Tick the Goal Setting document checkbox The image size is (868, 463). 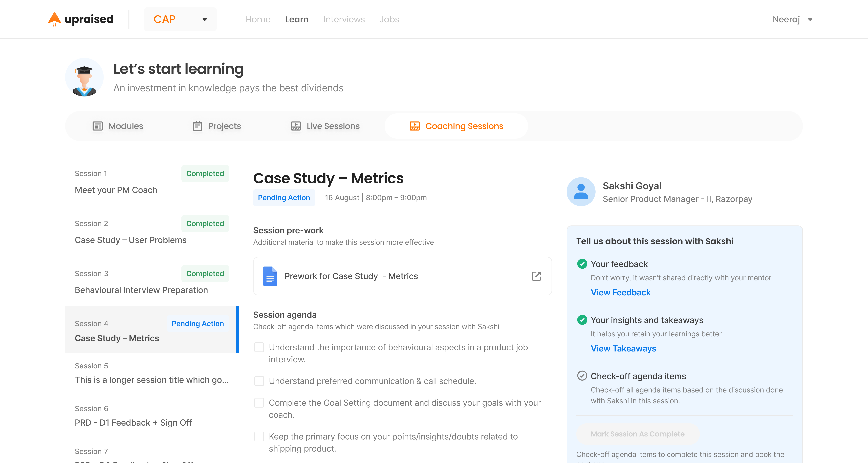click(x=259, y=403)
